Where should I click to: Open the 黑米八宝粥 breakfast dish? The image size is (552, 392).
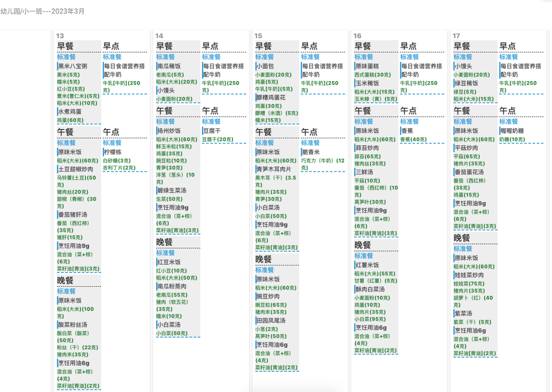tap(73, 66)
